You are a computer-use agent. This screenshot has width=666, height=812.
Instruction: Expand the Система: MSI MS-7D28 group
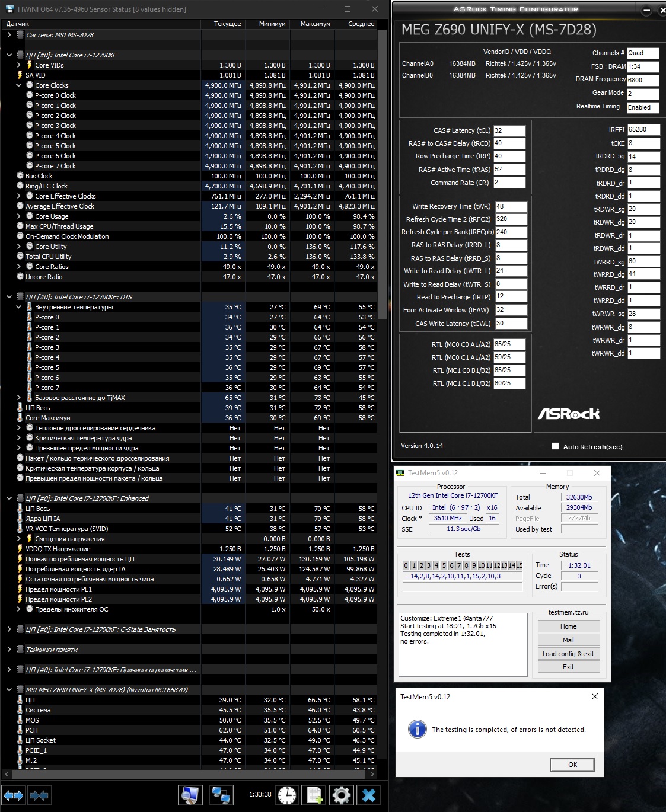coord(9,35)
